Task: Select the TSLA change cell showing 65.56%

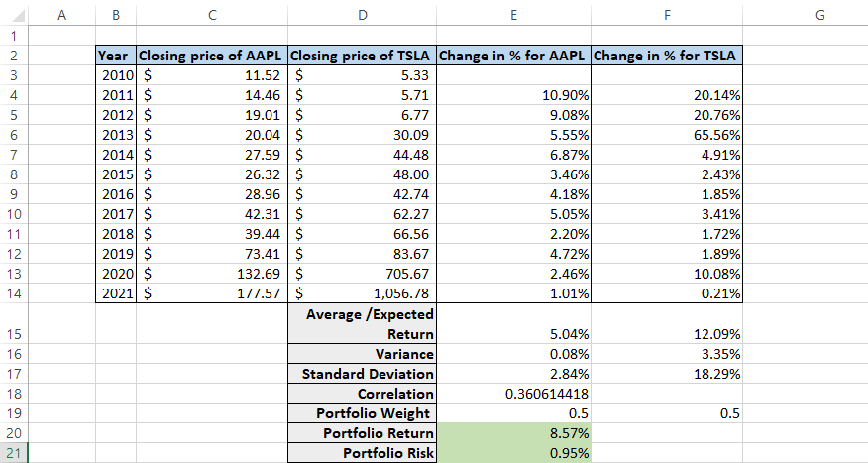Action: click(666, 135)
